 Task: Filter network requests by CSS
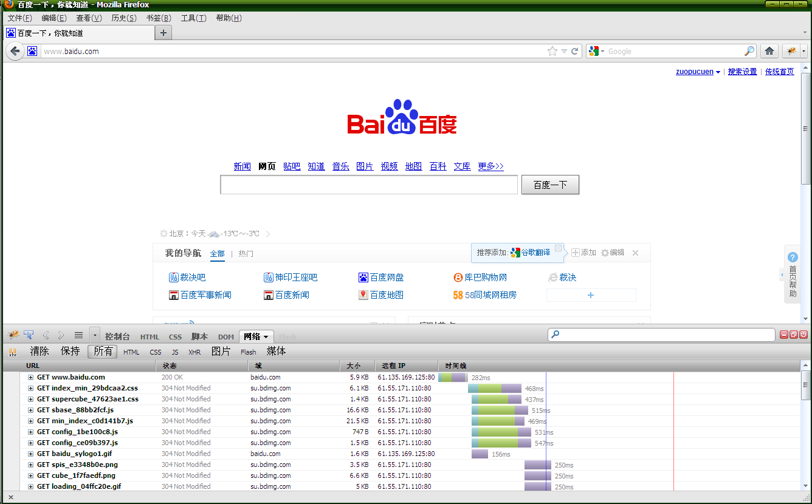pos(156,352)
